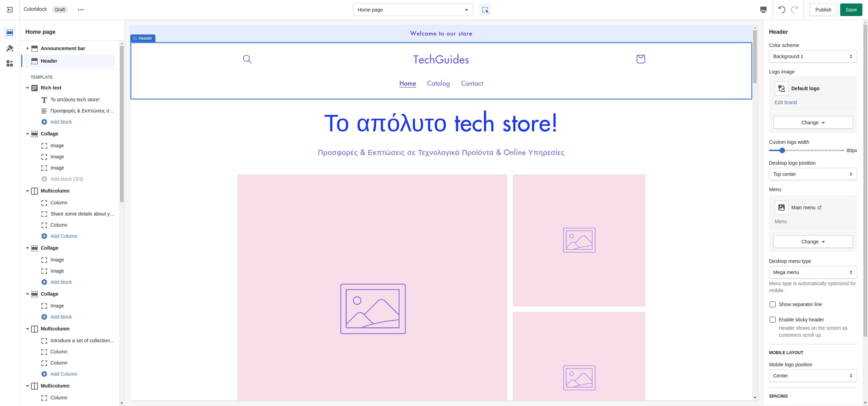The image size is (868, 406).
Task: Click the desktop preview device icon
Action: [x=763, y=10]
